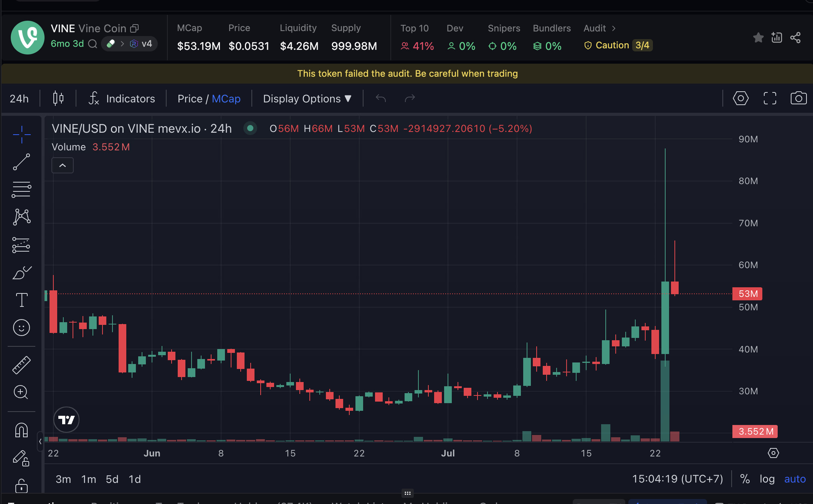Click the Volume 3.552M indicator label

[91, 147]
